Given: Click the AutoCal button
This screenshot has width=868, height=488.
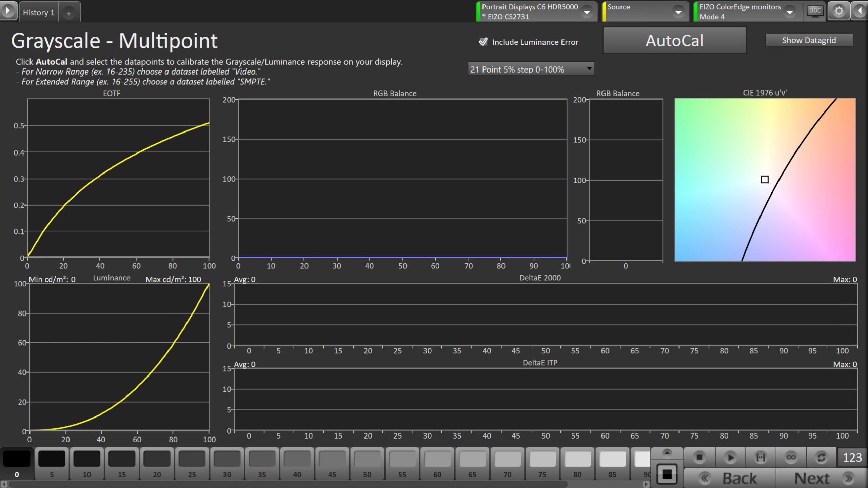Looking at the screenshot, I should [x=674, y=41].
